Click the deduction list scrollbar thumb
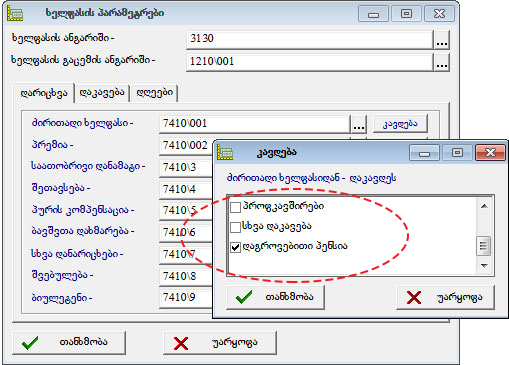 tap(484, 246)
